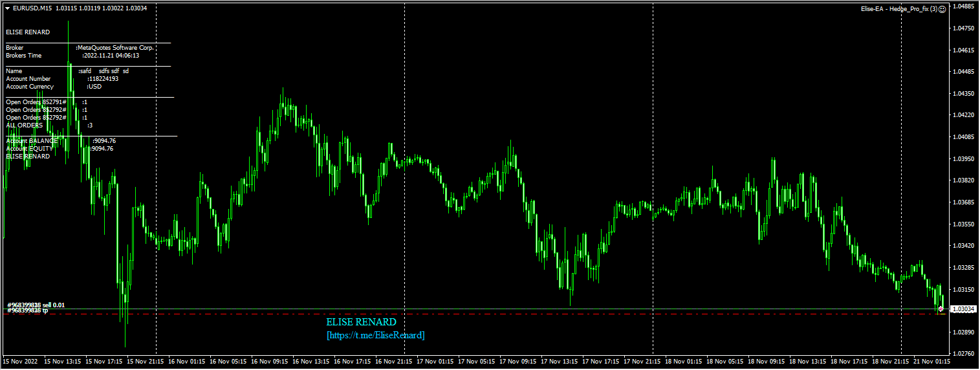Click the Broker MetaQuotes Software Corp. row
Screen dimensions: 980x370
pos(80,48)
